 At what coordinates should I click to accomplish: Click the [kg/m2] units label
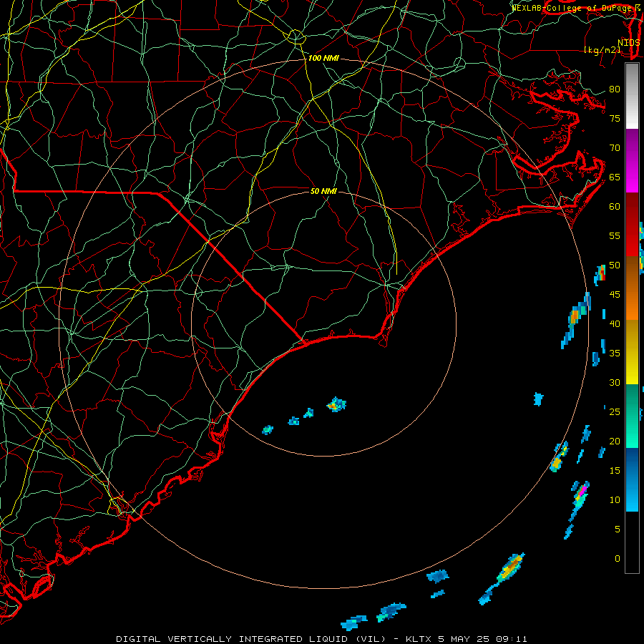click(602, 50)
